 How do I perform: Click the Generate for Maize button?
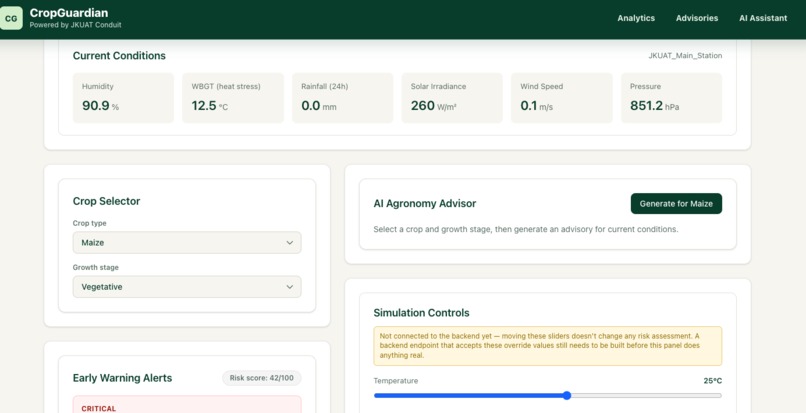tap(676, 204)
